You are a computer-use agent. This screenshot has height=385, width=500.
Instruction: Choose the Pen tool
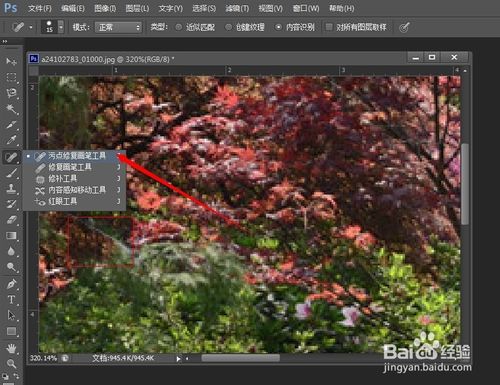(11, 284)
